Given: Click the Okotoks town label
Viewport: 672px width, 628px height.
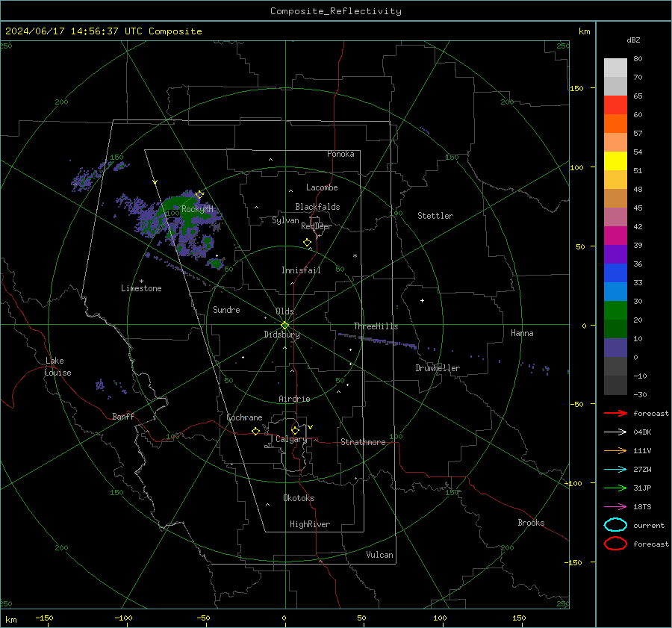Looking at the screenshot, I should coord(299,498).
